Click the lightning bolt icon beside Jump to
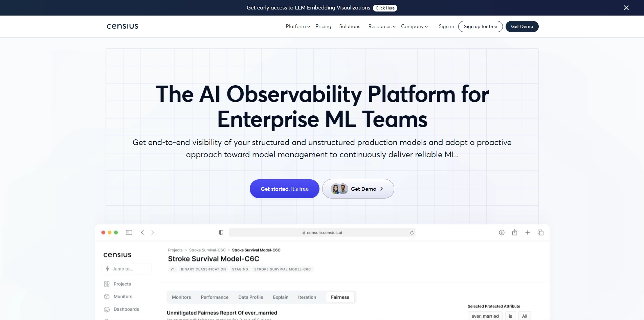This screenshot has width=644, height=320. tap(107, 269)
